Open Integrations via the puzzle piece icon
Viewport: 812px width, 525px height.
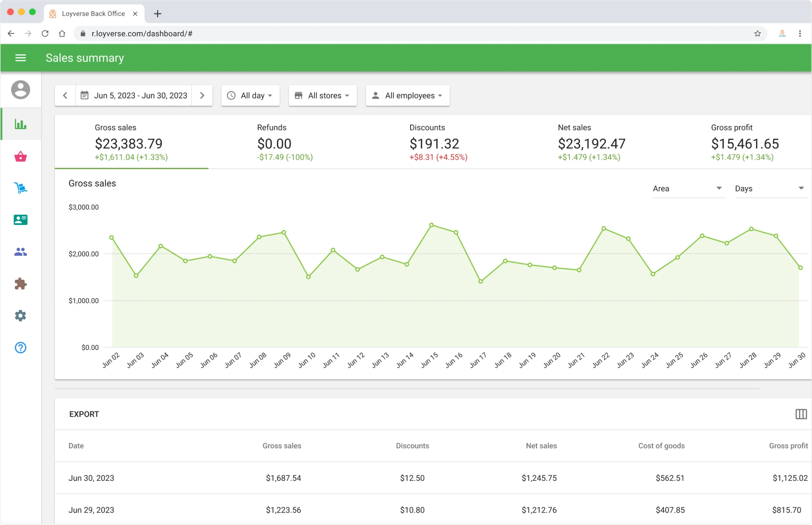click(20, 284)
